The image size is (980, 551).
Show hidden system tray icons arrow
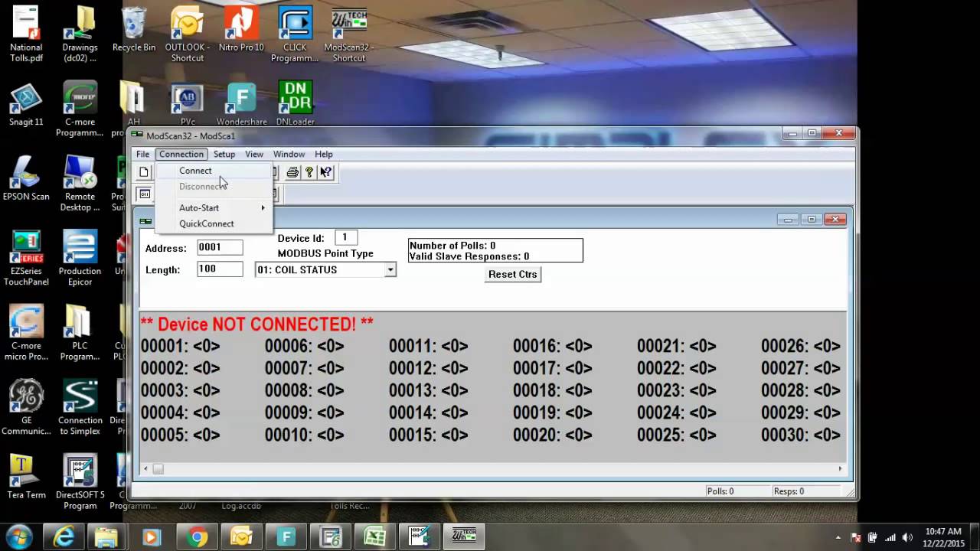[838, 537]
